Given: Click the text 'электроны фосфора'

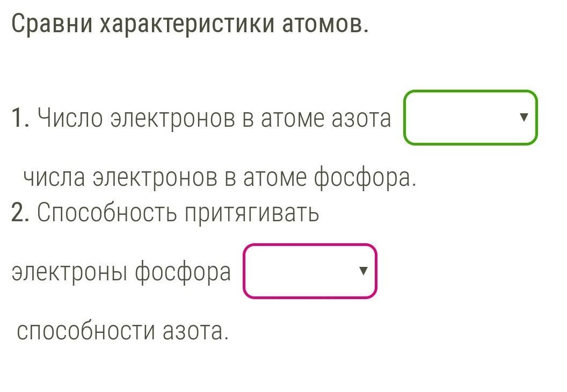Looking at the screenshot, I should [121, 272].
